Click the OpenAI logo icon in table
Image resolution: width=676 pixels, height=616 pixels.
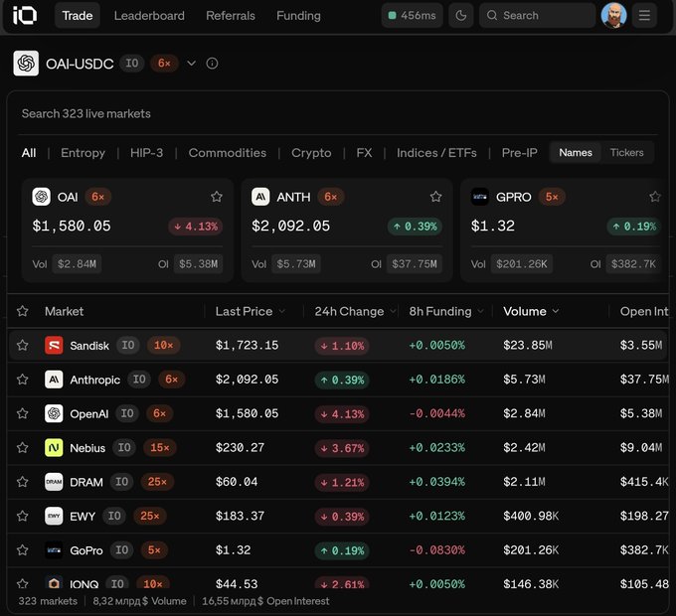coord(54,413)
